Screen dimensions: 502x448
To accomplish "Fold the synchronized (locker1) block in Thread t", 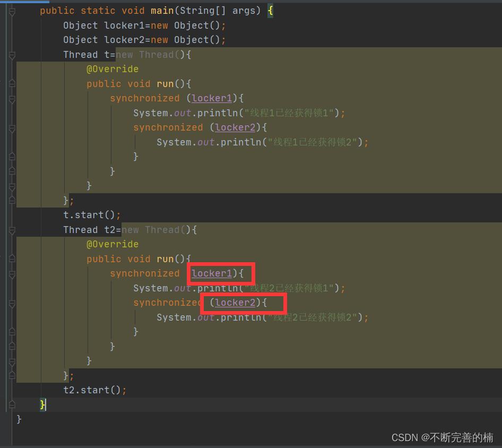I will (x=12, y=100).
